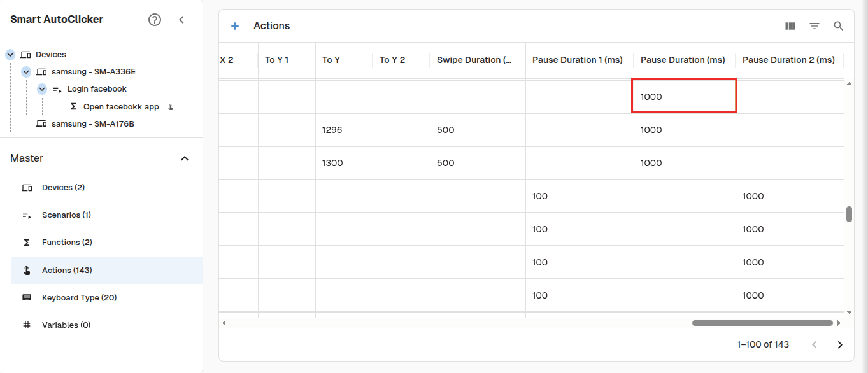Select Variables (0) in the Master menu
Screen dimensions: 868x373
click(66, 325)
